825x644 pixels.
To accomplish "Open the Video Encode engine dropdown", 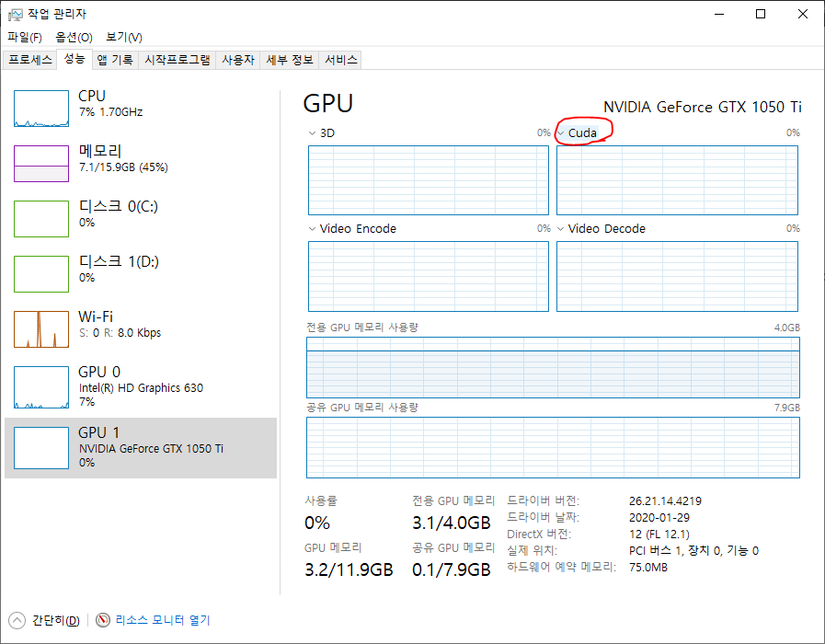I will tap(312, 229).
